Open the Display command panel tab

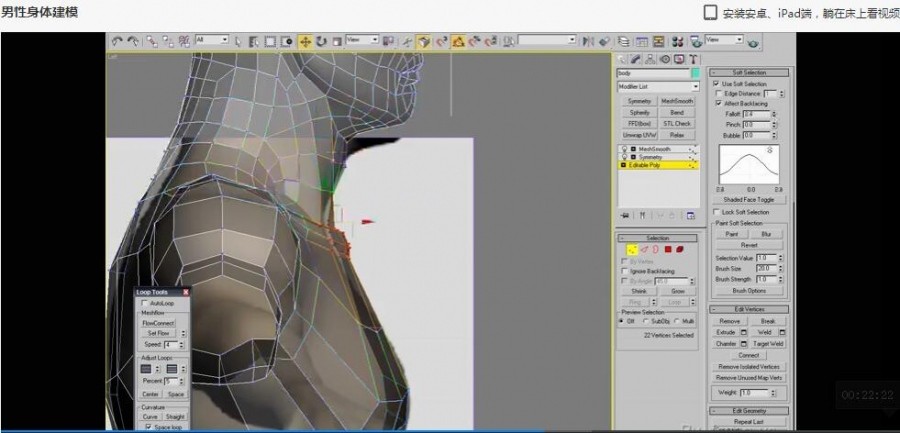(x=679, y=59)
